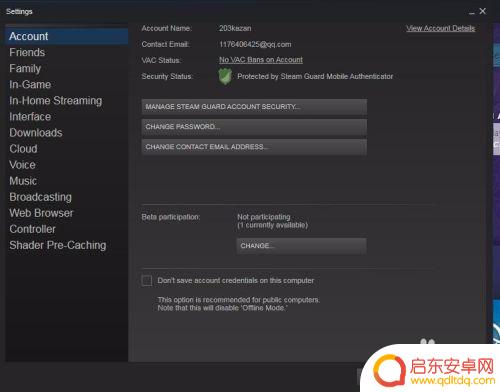Click the Protected by Steam Guard Mobile Authenticator text
This screenshot has height=392, width=500.
tap(315, 76)
